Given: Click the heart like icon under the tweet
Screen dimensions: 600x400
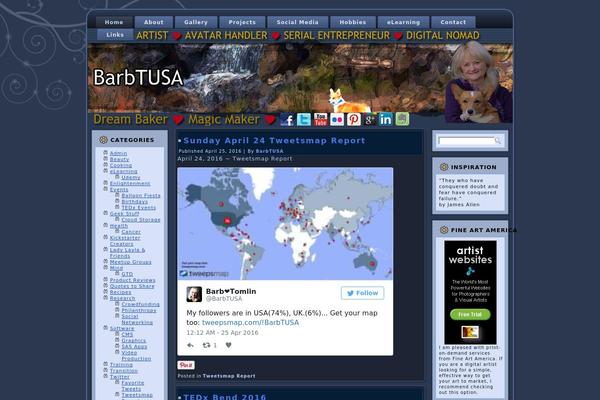Looking at the screenshot, I should 228,345.
